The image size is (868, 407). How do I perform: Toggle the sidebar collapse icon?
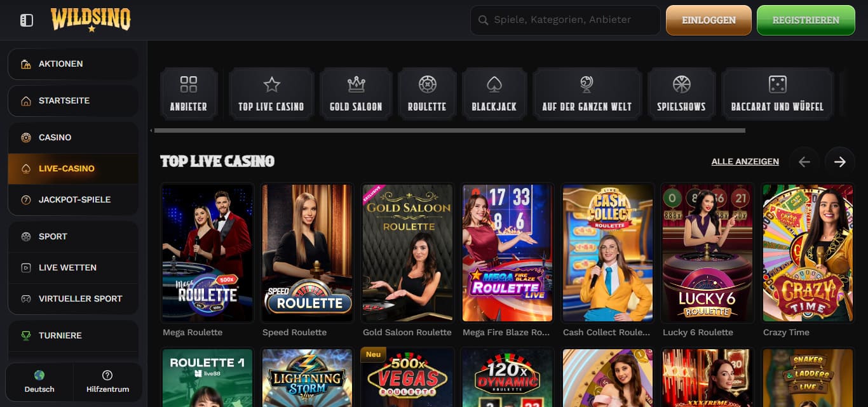pos(26,20)
